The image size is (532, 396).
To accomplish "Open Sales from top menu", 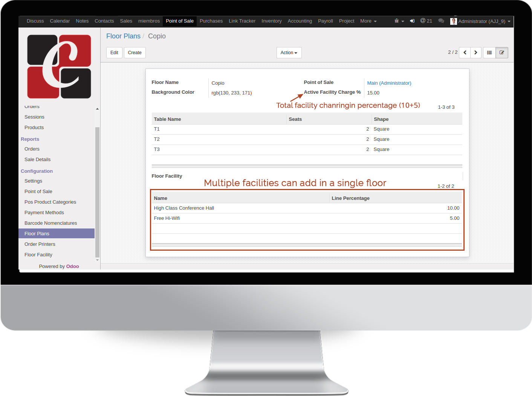I will (x=126, y=21).
